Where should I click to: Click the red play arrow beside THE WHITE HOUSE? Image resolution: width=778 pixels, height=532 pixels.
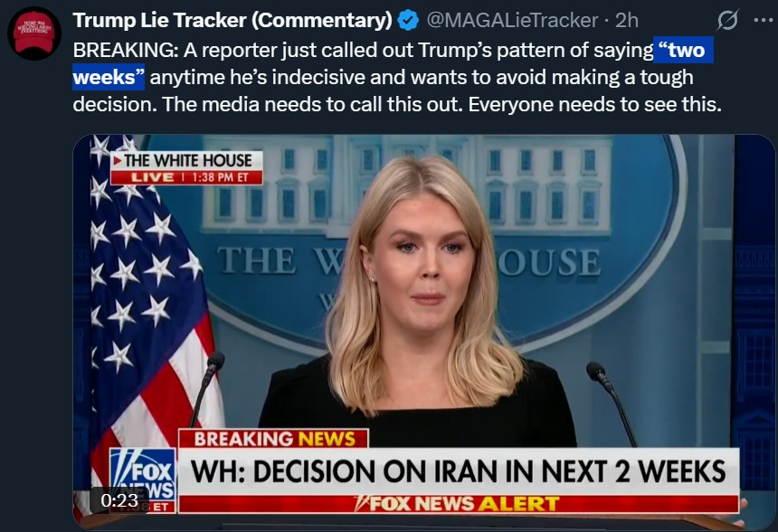117,160
